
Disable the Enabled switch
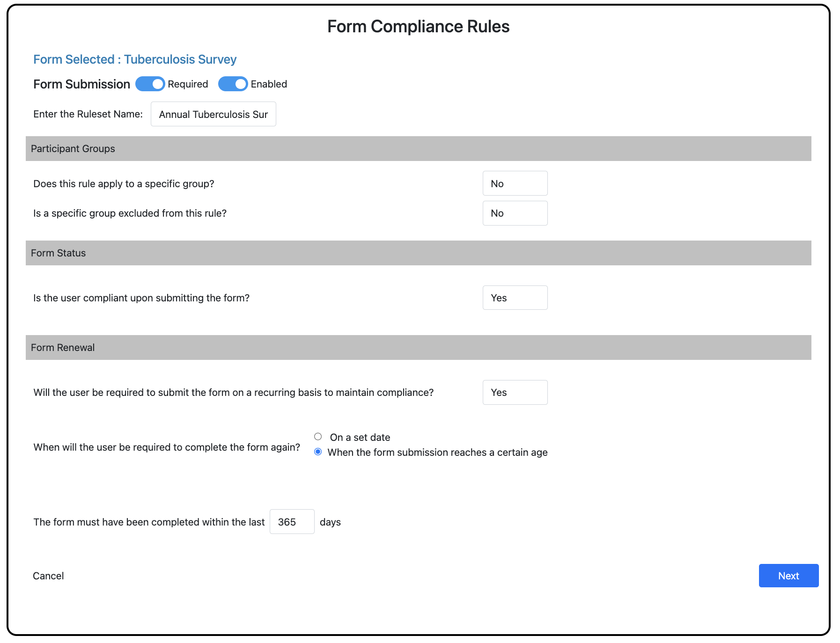233,84
